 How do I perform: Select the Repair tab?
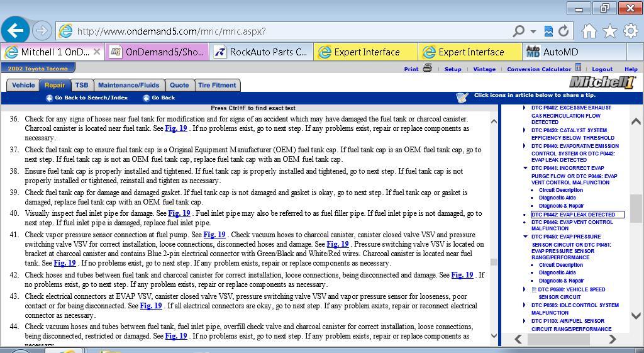point(55,85)
